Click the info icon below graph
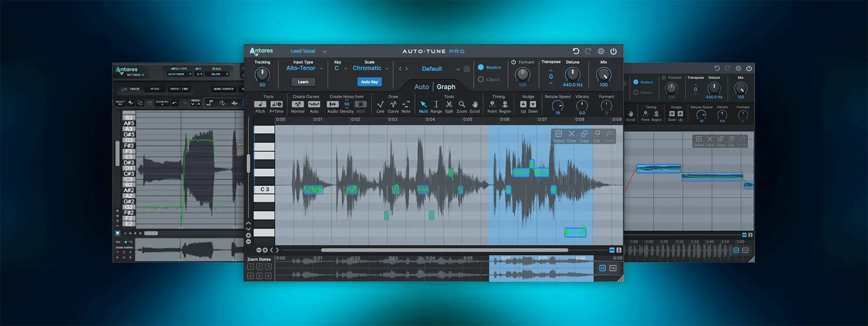Image resolution: width=868 pixels, height=326 pixels. [619, 250]
